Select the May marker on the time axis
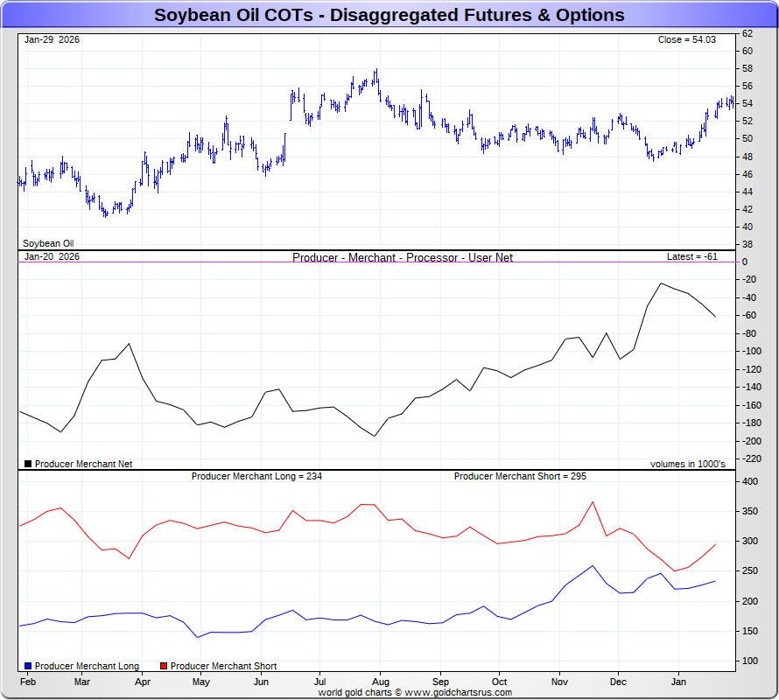The height and width of the screenshot is (700, 779). (200, 681)
